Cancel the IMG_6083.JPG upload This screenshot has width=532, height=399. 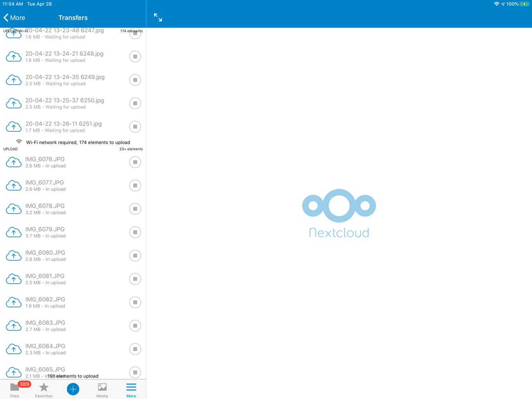click(135, 326)
